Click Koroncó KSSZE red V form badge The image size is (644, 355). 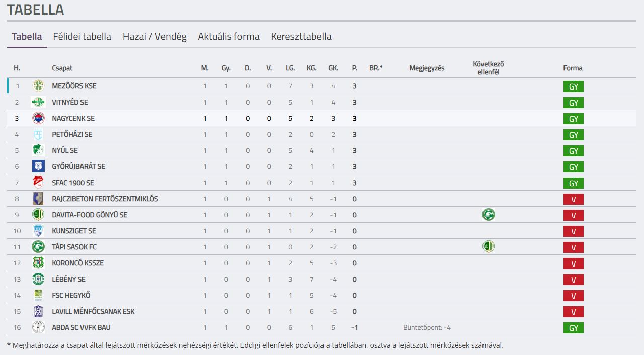click(x=573, y=263)
